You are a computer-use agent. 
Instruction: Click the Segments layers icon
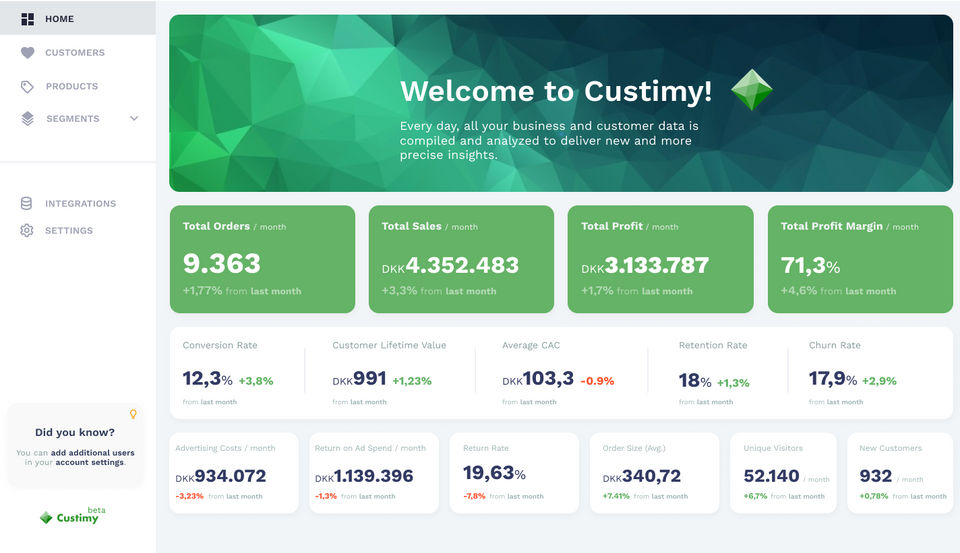(28, 119)
